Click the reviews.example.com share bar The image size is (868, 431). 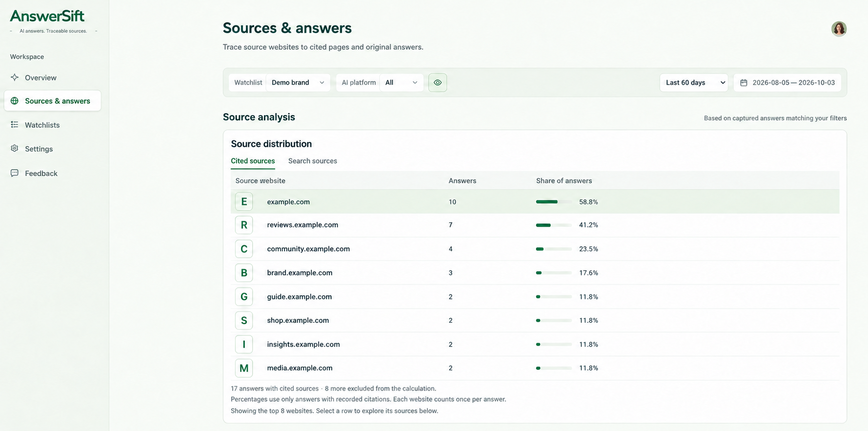pyautogui.click(x=554, y=225)
